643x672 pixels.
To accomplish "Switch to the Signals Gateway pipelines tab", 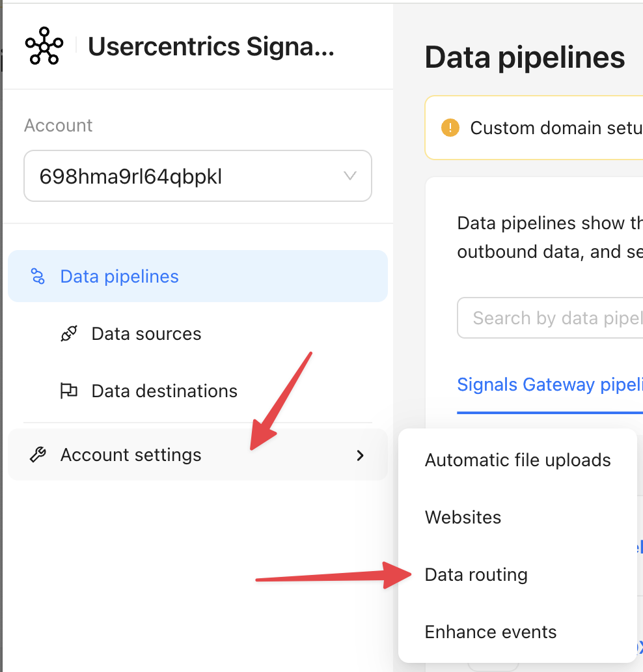I will [549, 385].
